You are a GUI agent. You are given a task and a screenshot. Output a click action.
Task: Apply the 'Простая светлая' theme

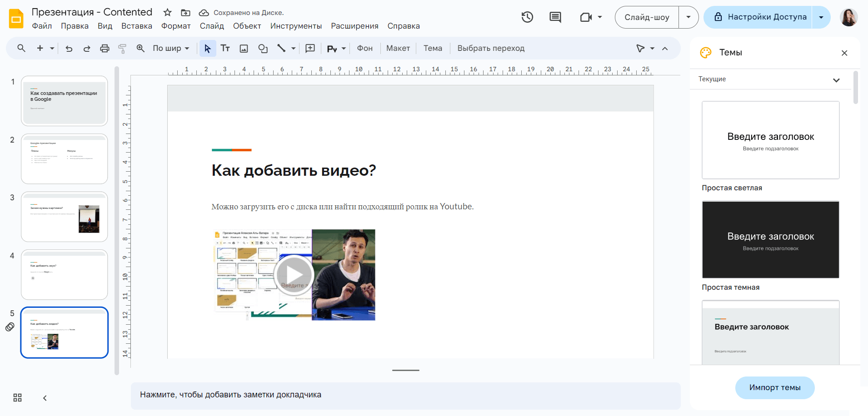[x=770, y=140]
